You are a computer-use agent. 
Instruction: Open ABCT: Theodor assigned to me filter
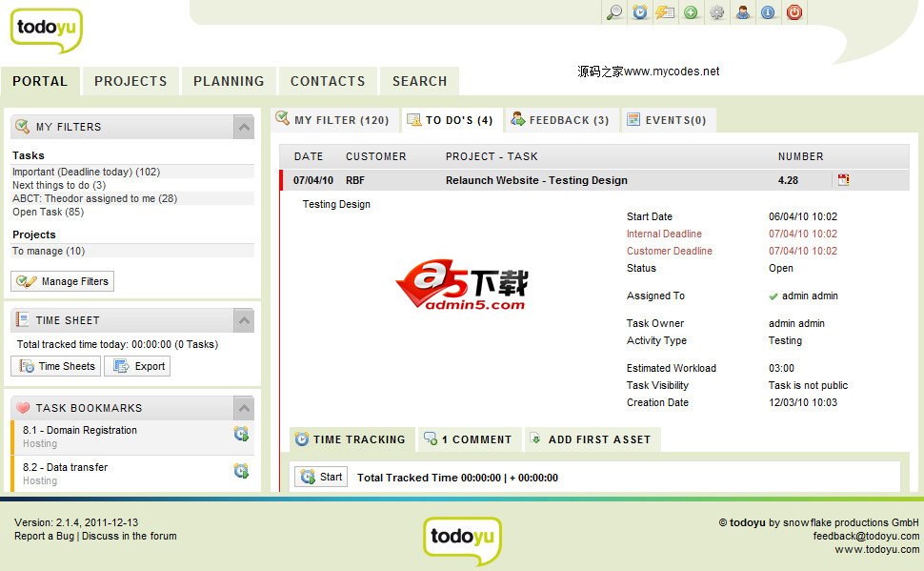[94, 198]
